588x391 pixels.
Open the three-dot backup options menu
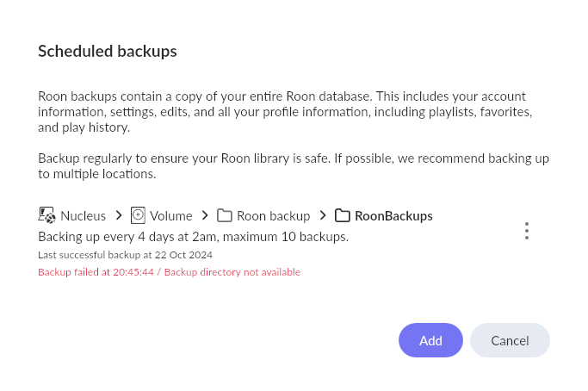527,231
